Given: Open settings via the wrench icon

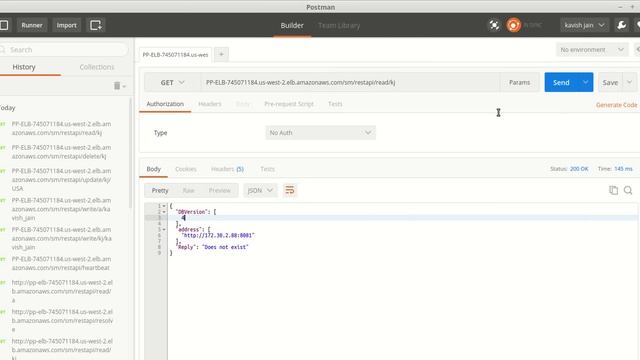Looking at the screenshot, I should coord(621,25).
